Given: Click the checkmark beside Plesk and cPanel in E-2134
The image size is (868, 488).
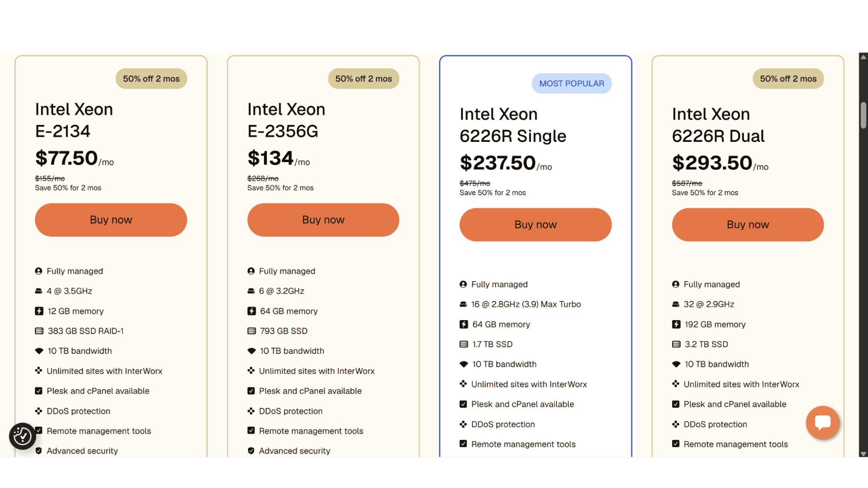Looking at the screenshot, I should click(x=39, y=391).
